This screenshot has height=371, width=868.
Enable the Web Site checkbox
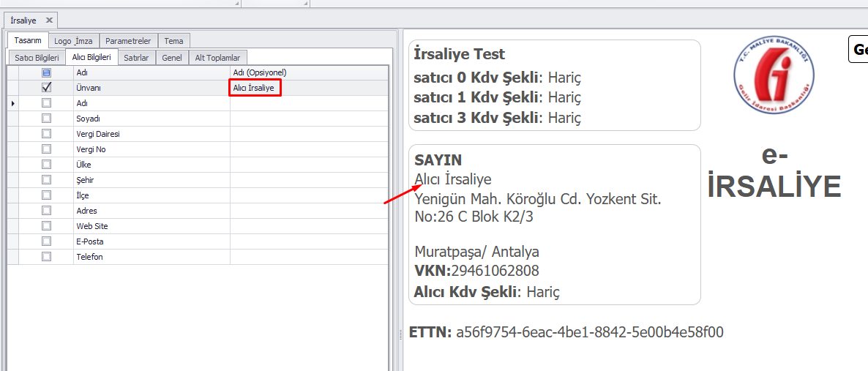[46, 226]
